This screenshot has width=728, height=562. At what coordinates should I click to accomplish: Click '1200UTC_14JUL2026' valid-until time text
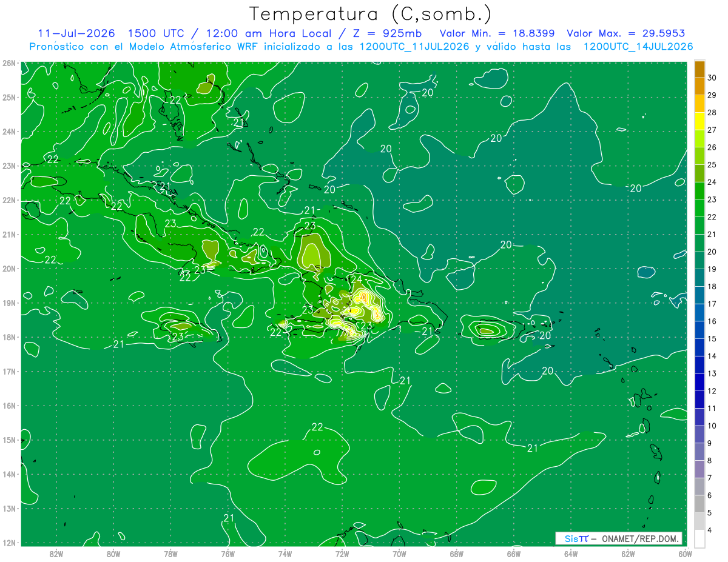coord(638,47)
